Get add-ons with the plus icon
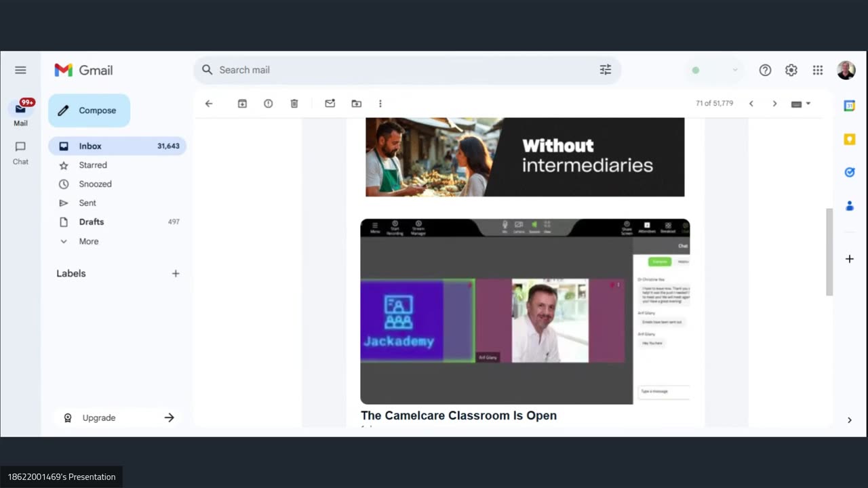The image size is (868, 488). pyautogui.click(x=850, y=259)
